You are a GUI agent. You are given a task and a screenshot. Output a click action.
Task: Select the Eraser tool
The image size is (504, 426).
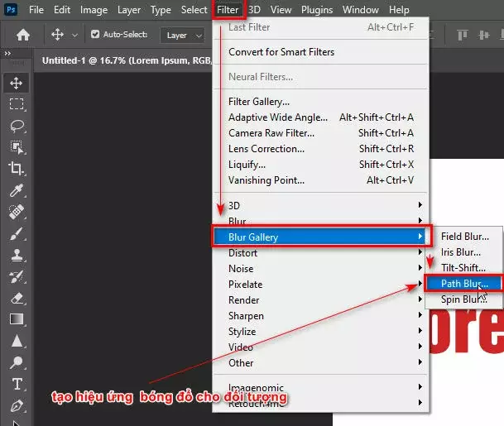(17, 298)
